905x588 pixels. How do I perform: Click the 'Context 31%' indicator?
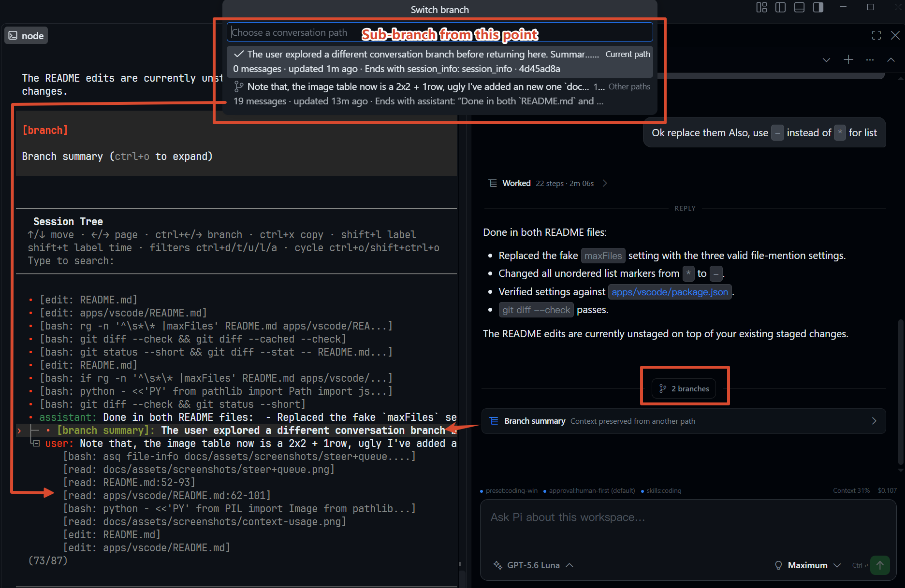click(x=851, y=490)
